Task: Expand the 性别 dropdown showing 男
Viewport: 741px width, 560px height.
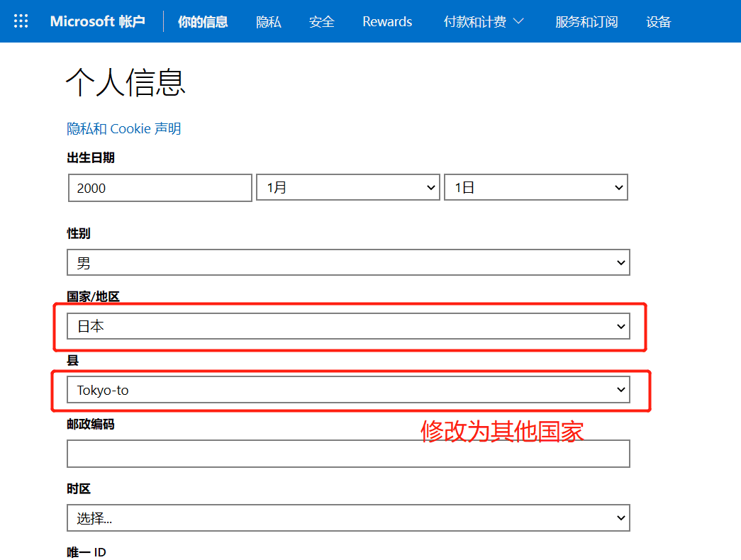Action: point(348,263)
